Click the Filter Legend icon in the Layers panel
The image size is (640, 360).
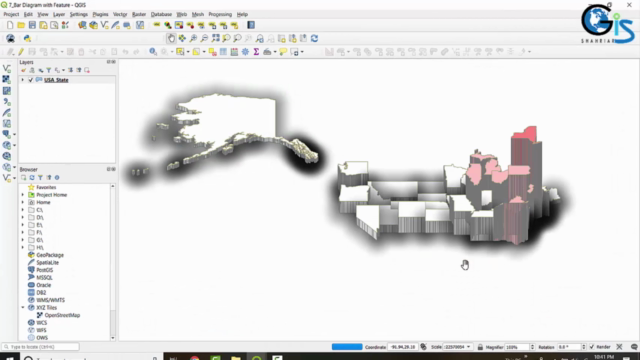tap(49, 70)
